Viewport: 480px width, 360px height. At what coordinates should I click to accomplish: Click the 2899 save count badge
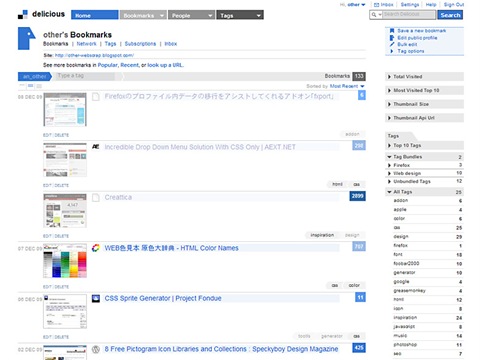(357, 196)
